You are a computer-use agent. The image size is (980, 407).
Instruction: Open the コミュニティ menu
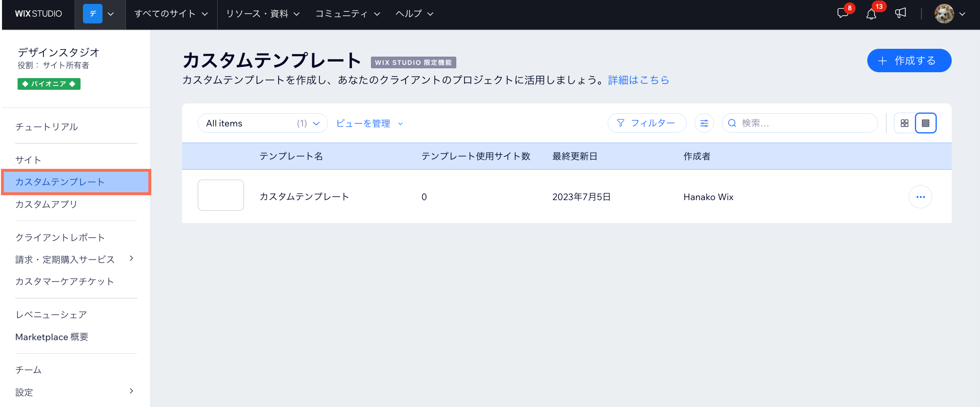[x=347, y=14]
